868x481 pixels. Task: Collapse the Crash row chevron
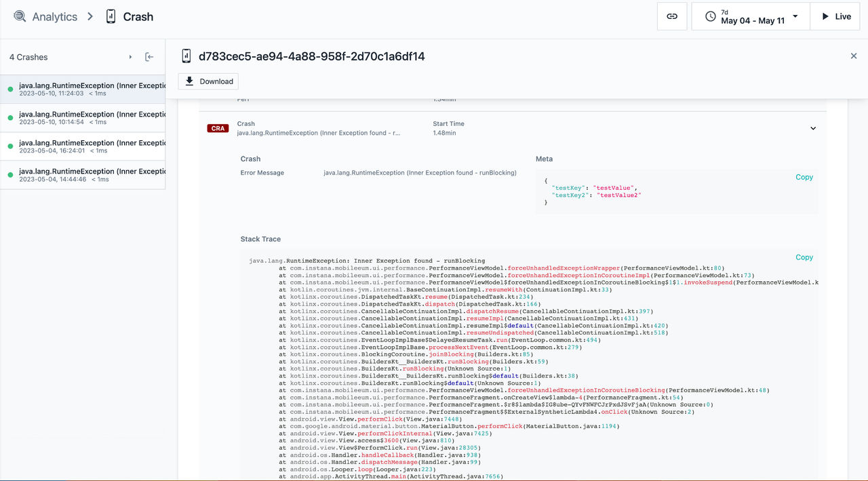click(813, 128)
